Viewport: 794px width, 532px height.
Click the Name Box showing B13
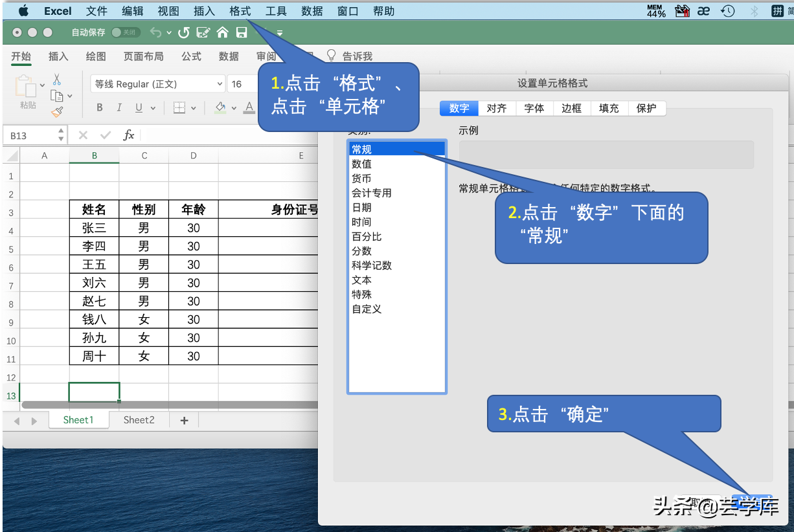click(30, 135)
